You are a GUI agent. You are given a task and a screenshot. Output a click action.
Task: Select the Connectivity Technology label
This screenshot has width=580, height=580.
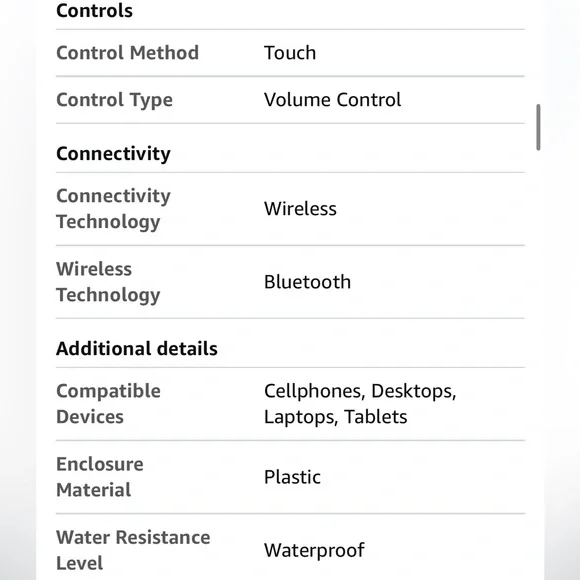(113, 209)
